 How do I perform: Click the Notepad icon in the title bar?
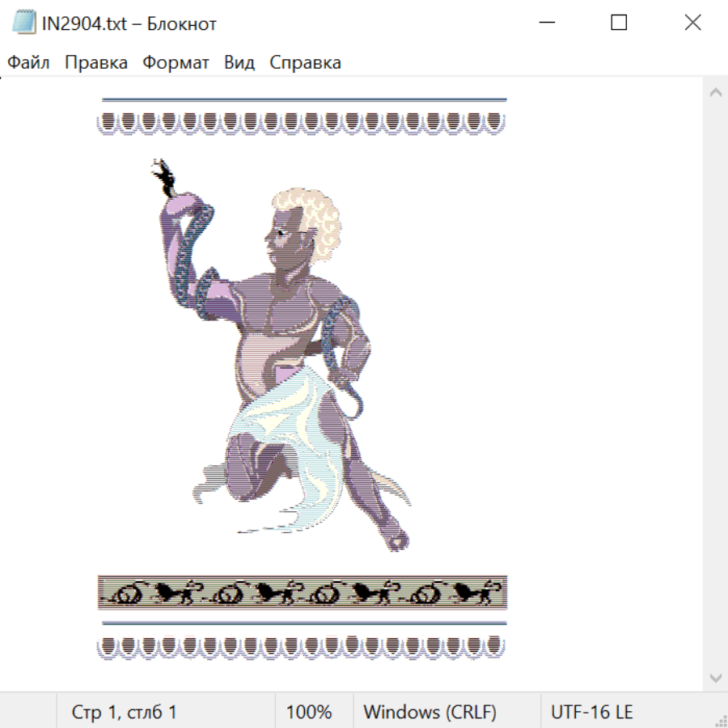[23, 23]
